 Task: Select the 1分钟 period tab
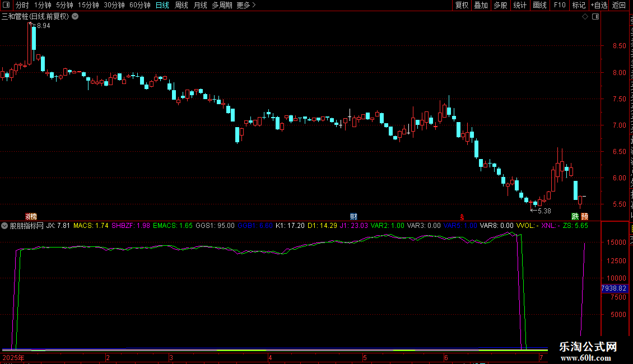43,5
